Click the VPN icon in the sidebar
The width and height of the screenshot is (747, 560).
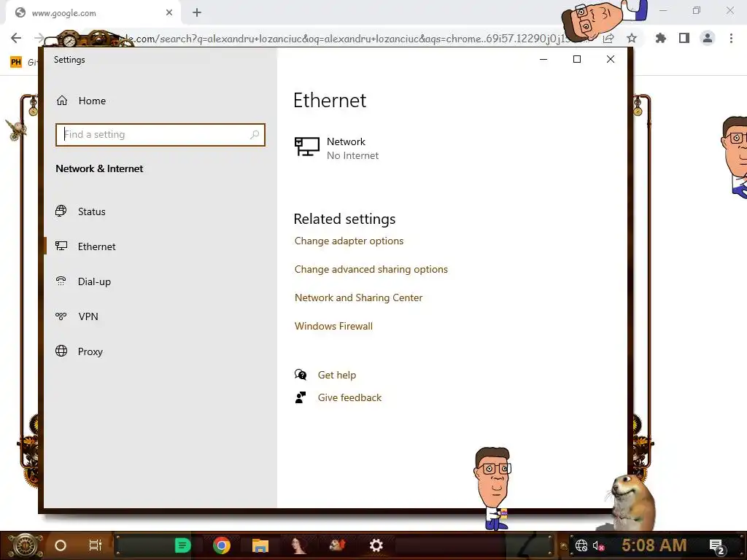point(61,316)
